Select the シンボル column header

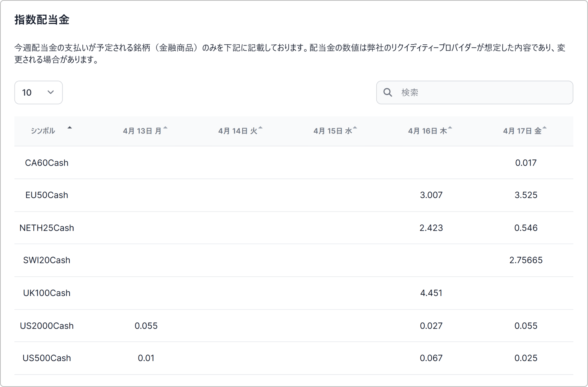coord(42,131)
